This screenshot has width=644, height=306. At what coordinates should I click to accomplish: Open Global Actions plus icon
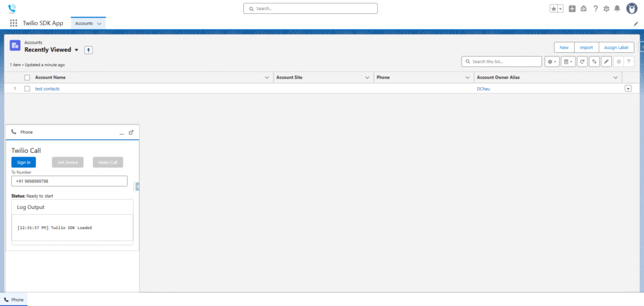(572, 9)
